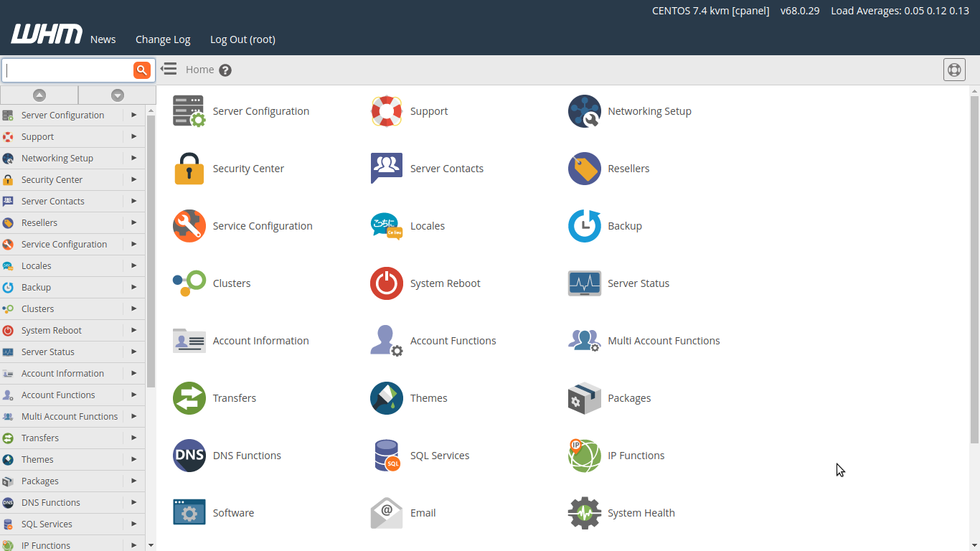
Task: Open the Networking Setup link
Action: [x=649, y=111]
